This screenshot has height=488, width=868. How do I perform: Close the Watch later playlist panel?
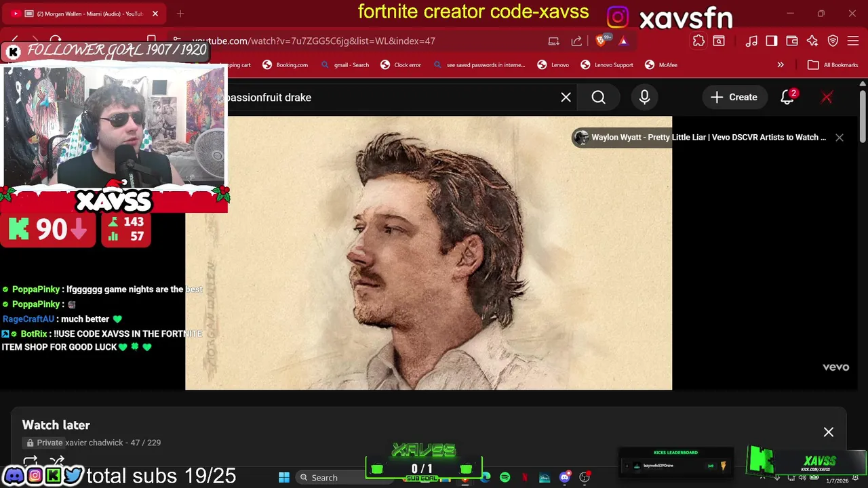pos(829,432)
